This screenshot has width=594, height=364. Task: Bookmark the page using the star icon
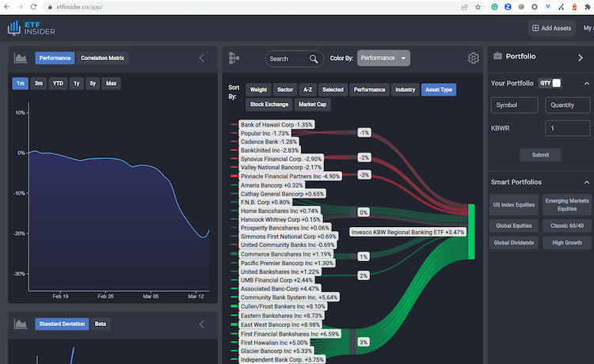pyautogui.click(x=478, y=7)
